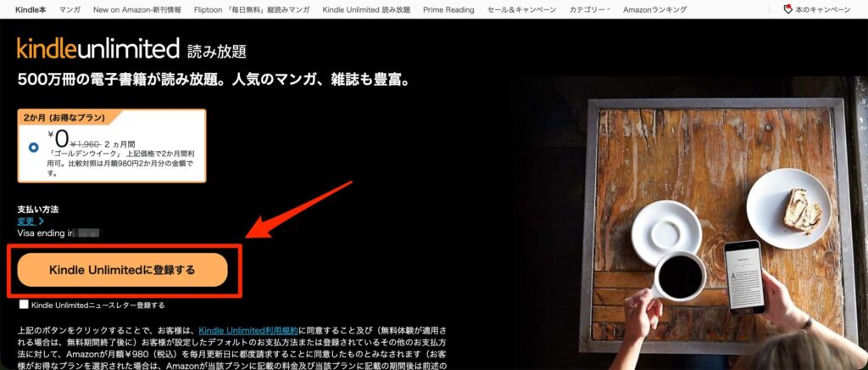Image resolution: width=868 pixels, height=370 pixels.
Task: Click the 500万冊の電子書籍 headline
Action: (214, 81)
